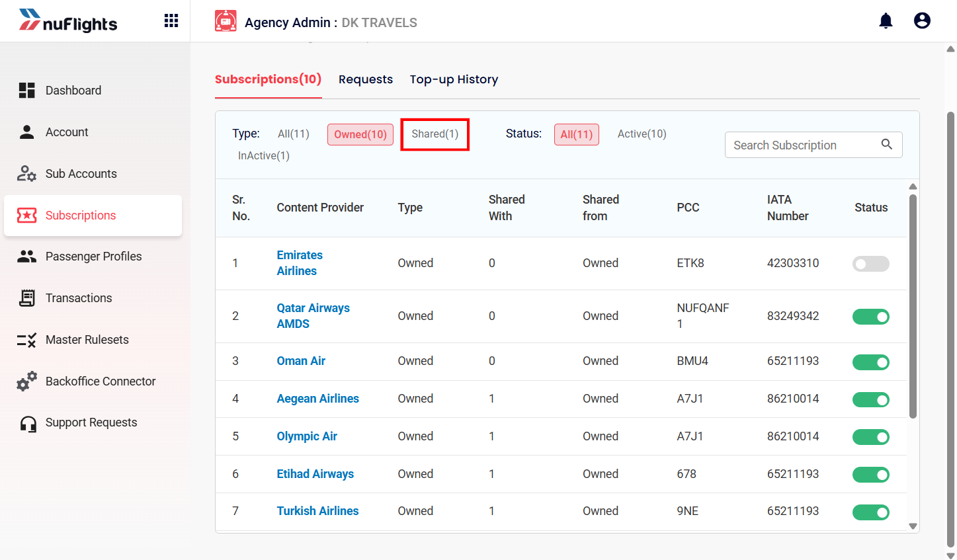Open the Oman Air link
The height and width of the screenshot is (560, 957).
point(301,361)
